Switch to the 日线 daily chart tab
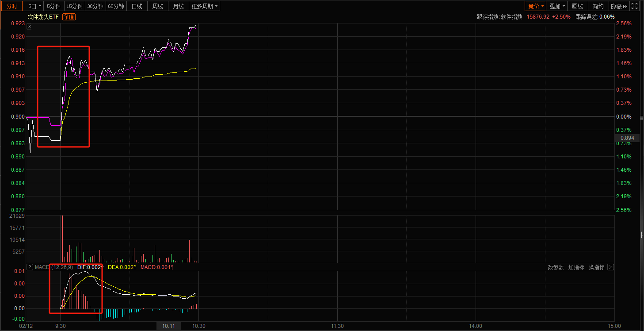The width and height of the screenshot is (644, 331). click(137, 6)
